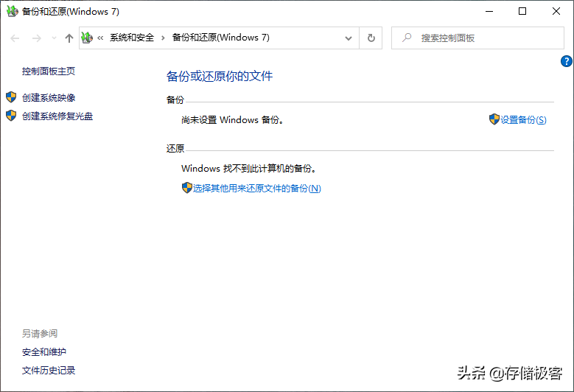This screenshot has width=574, height=392.
Task: Open 创建系统映像
Action: (x=49, y=98)
